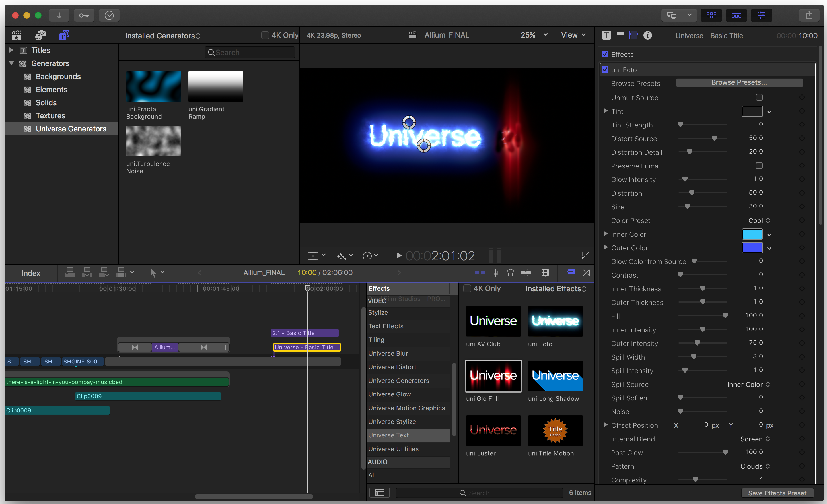Show the effects browser icon
Viewport: 827px width, 504px height.
pos(571,273)
